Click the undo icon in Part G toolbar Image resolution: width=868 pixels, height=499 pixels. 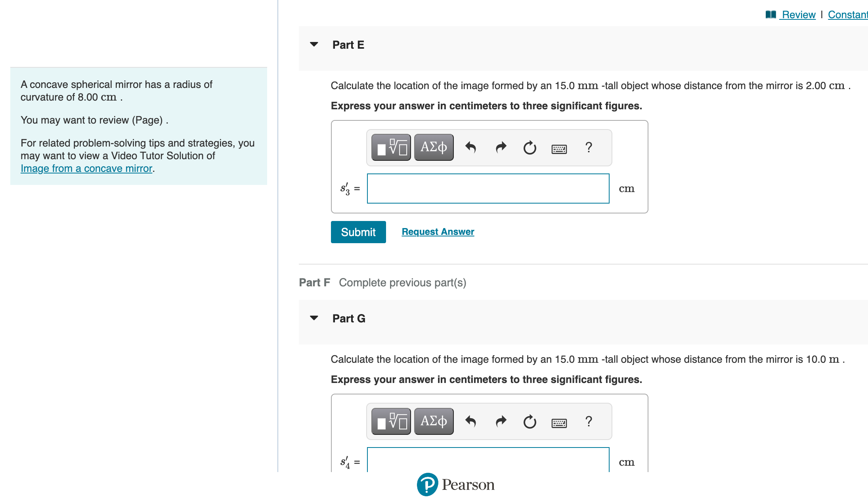pyautogui.click(x=471, y=421)
